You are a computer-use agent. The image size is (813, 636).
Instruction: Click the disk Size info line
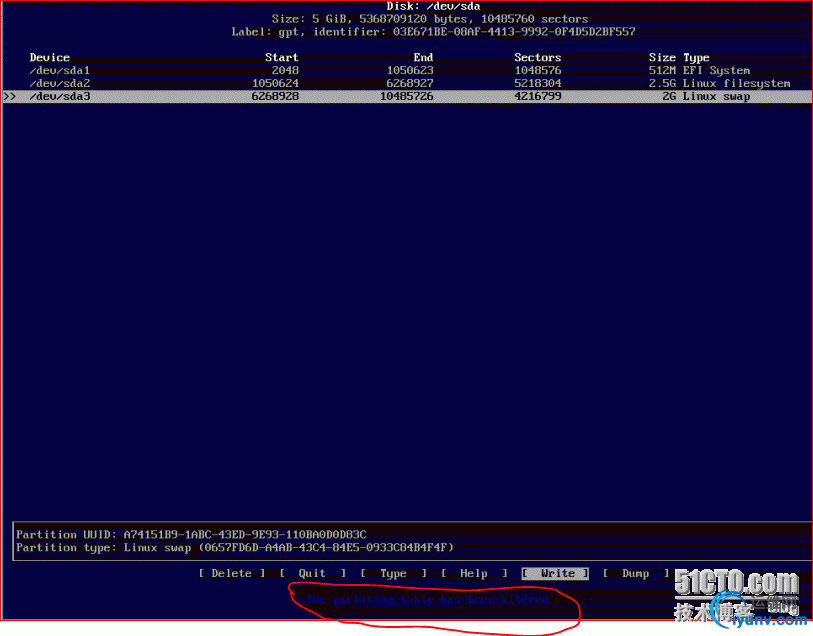point(430,19)
